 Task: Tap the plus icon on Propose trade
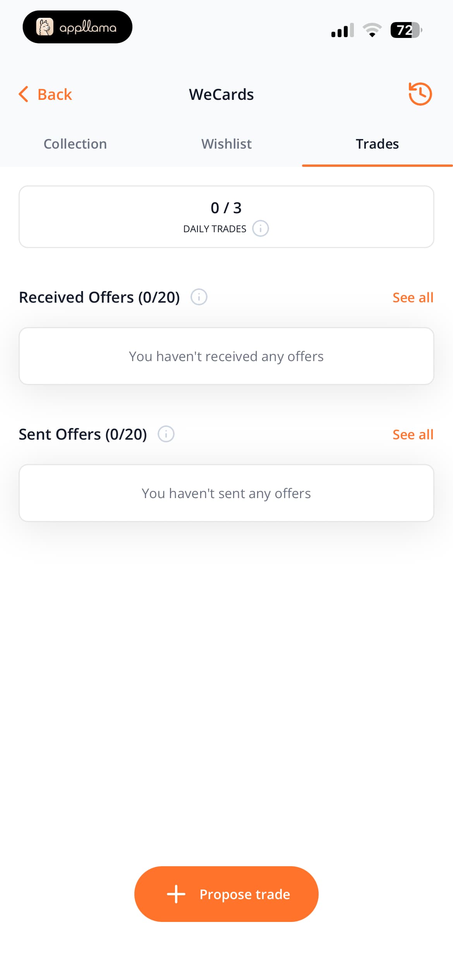point(176,894)
